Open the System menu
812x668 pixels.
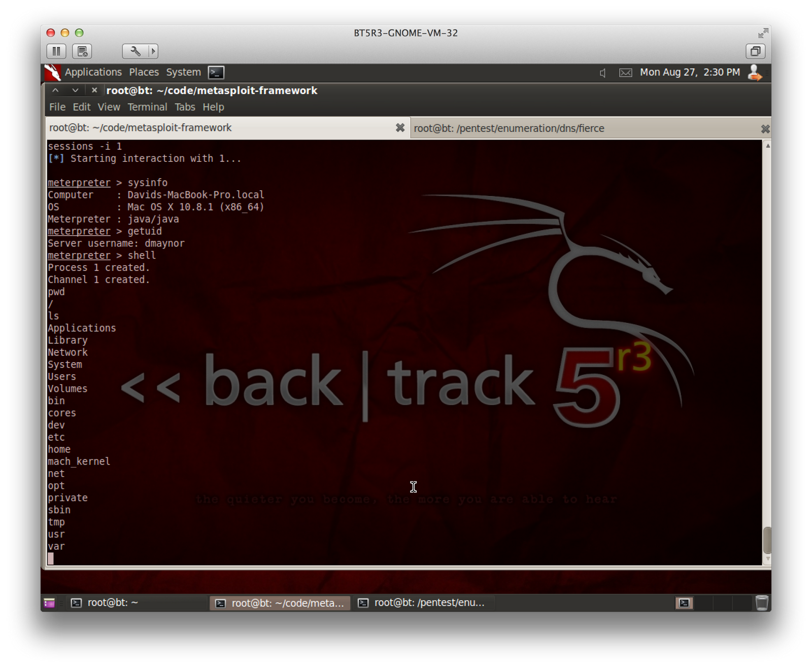tap(184, 73)
